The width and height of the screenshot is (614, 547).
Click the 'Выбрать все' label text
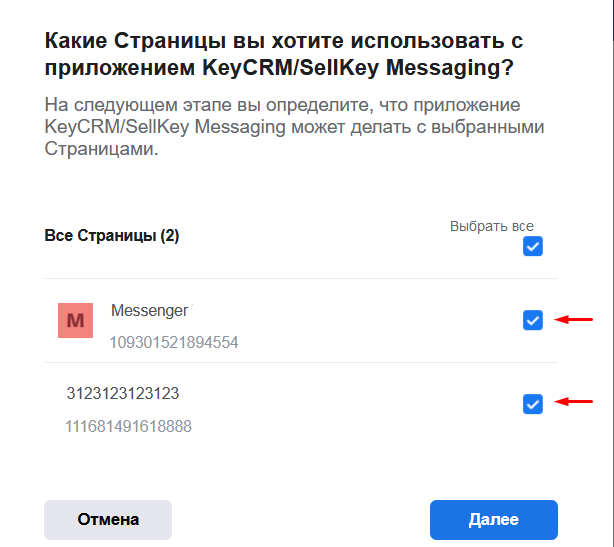pyautogui.click(x=491, y=226)
